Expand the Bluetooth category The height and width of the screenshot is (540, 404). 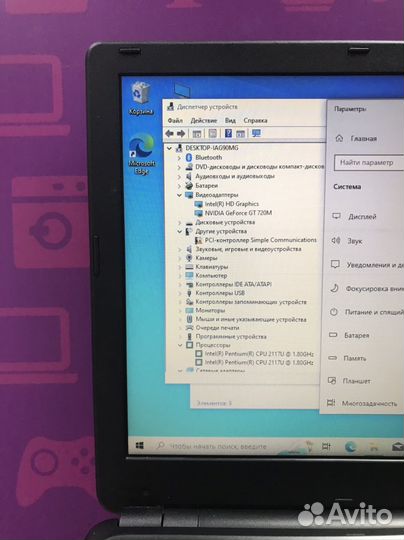tap(179, 158)
